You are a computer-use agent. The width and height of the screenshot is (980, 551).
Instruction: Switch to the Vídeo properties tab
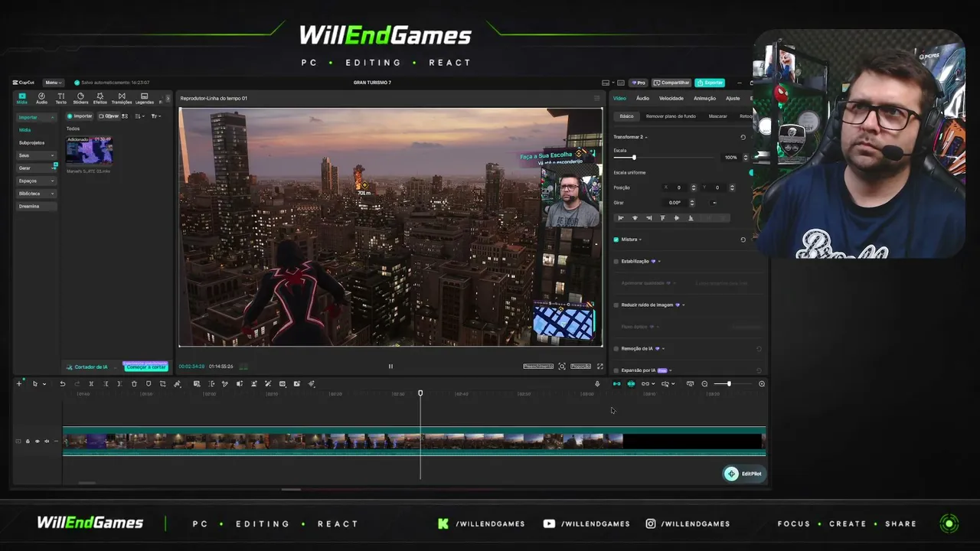click(x=619, y=98)
